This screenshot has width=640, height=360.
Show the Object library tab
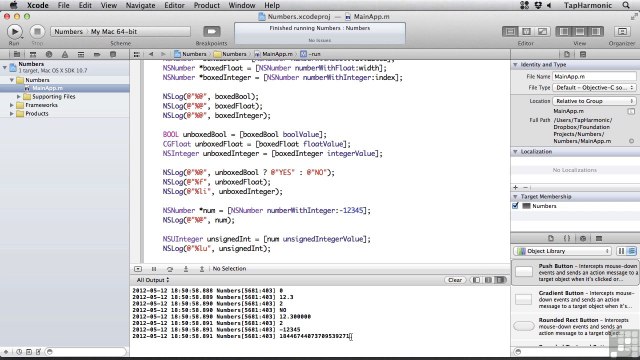coord(583,238)
